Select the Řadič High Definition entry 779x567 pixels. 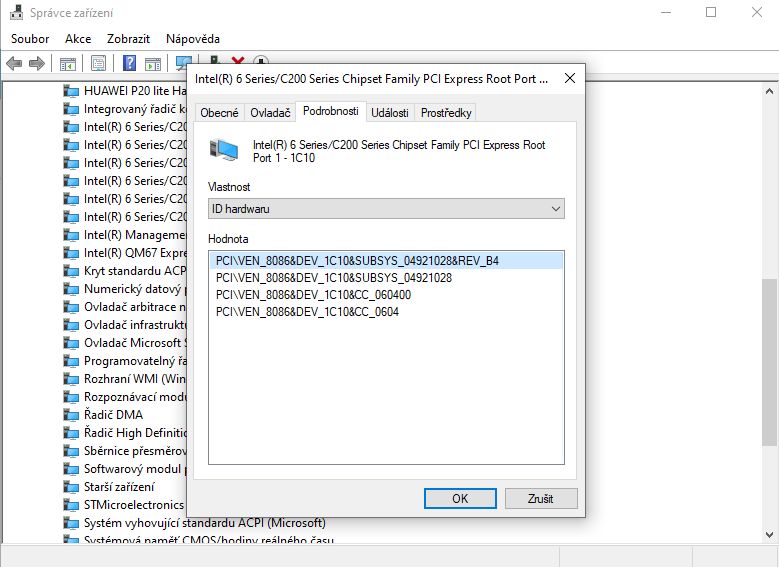125,433
